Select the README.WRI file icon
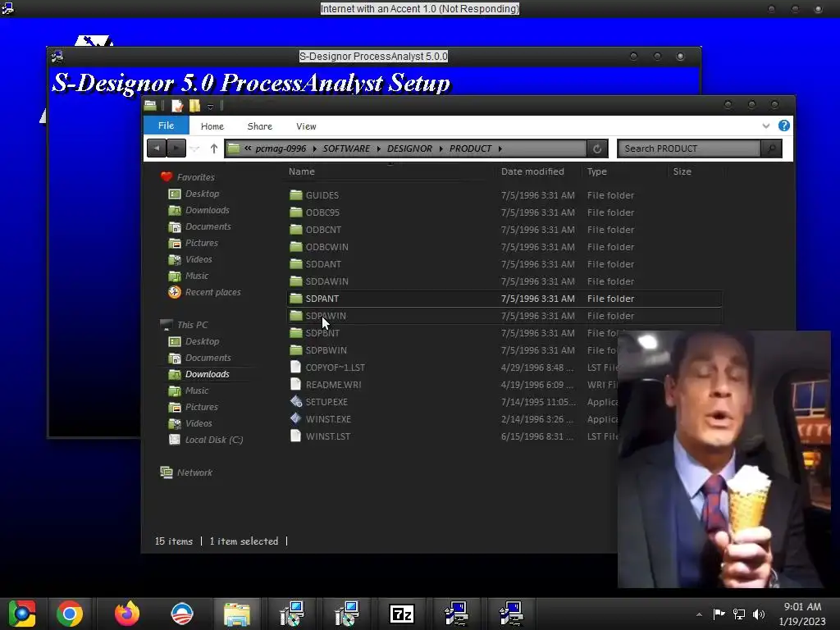The height and width of the screenshot is (630, 840). pos(295,384)
